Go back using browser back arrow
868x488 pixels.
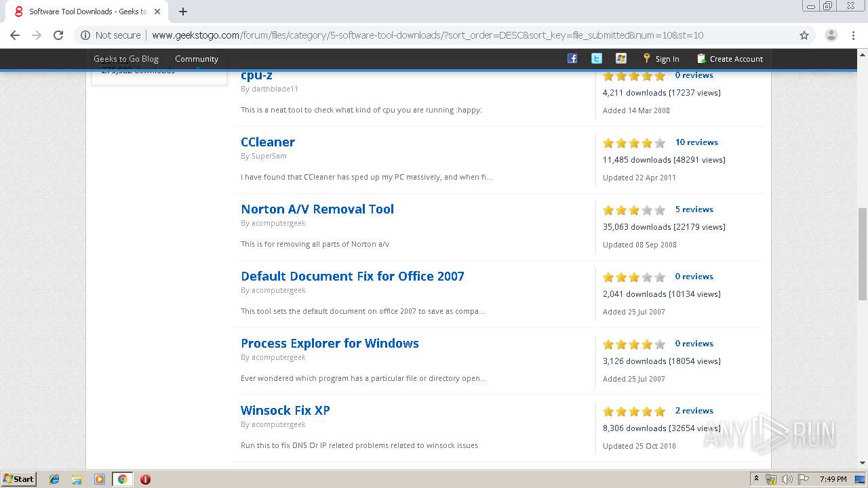click(x=15, y=35)
